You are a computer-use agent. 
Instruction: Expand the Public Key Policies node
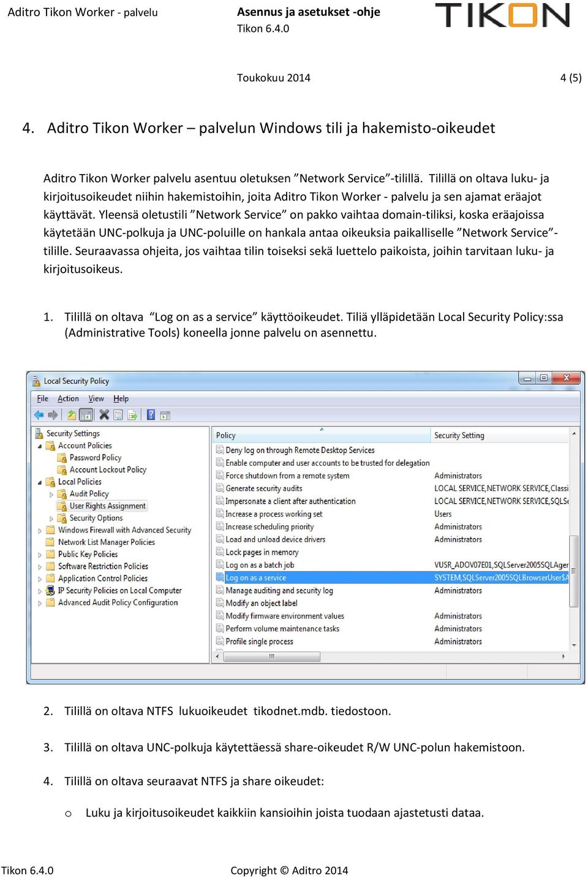pyautogui.click(x=40, y=555)
